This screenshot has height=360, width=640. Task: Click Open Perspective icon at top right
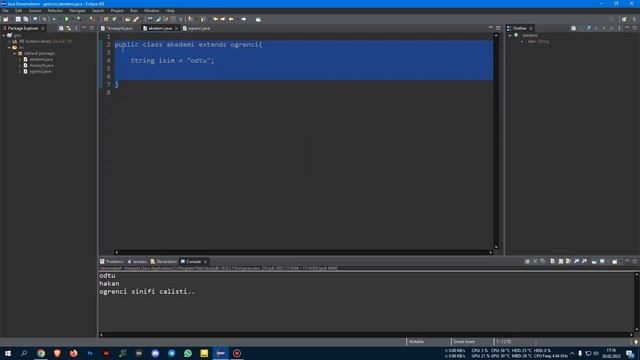pos(624,19)
